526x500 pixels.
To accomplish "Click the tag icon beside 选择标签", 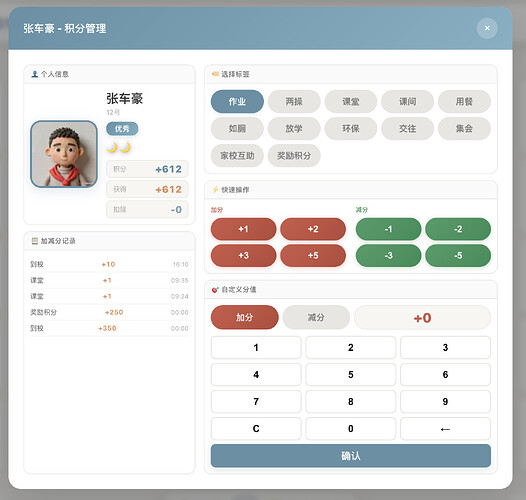I will pos(215,74).
